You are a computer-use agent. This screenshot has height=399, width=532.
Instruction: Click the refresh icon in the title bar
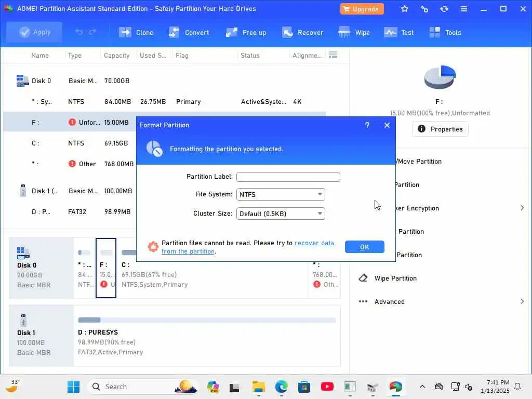[444, 9]
